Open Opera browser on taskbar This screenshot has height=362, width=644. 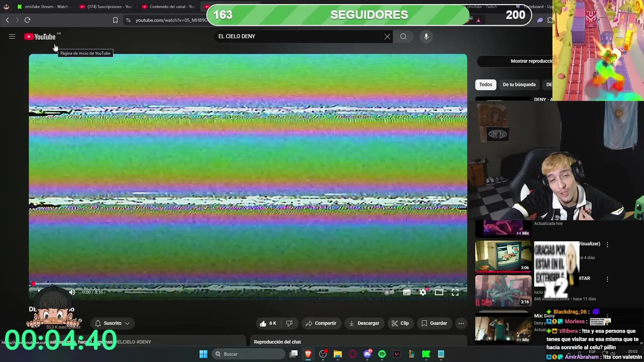pos(353,354)
